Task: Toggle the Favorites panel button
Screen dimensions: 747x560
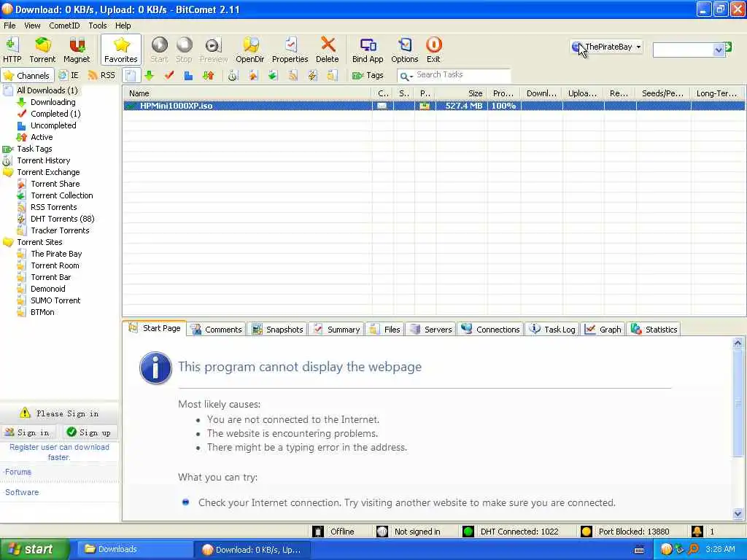Action: 121,50
